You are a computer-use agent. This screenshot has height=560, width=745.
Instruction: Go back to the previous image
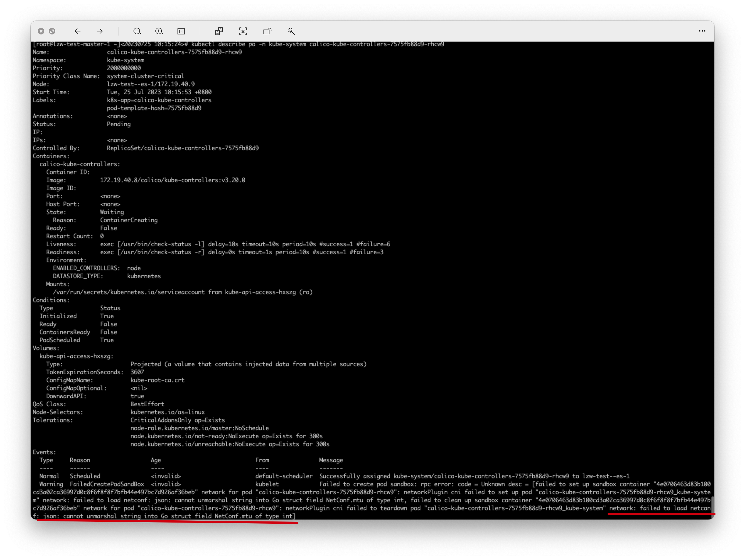78,31
